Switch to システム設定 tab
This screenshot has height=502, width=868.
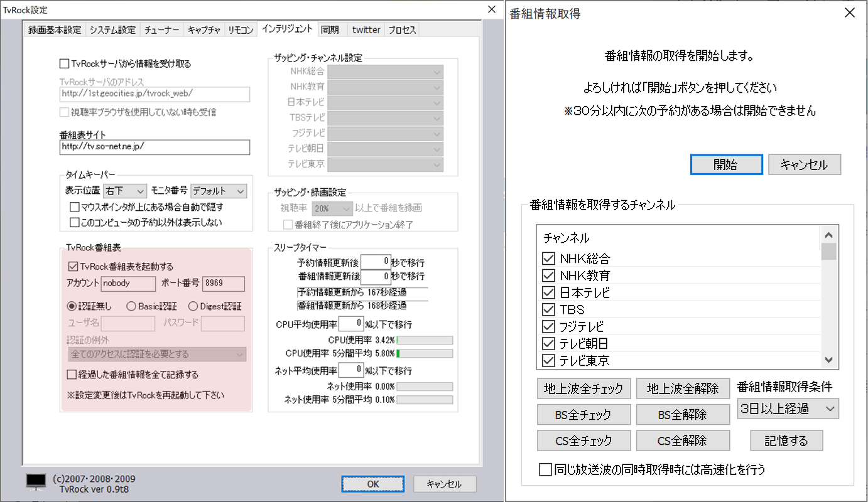pyautogui.click(x=112, y=29)
